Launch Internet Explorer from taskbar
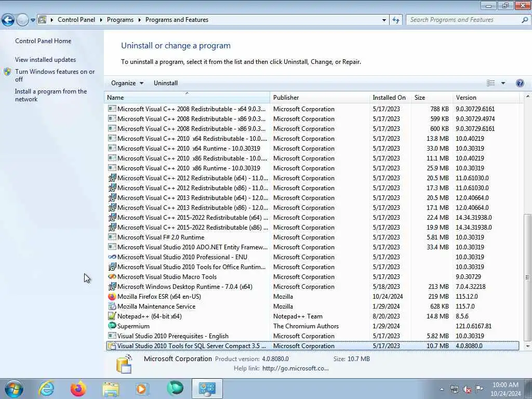 pyautogui.click(x=46, y=389)
